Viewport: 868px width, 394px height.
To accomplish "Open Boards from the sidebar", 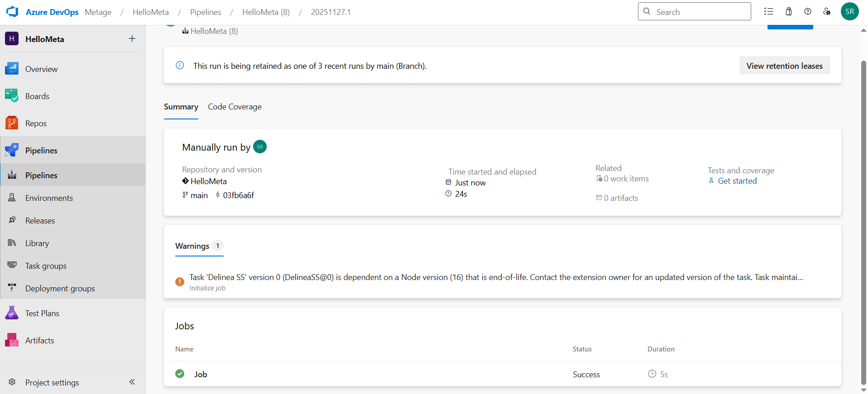I will 37,96.
